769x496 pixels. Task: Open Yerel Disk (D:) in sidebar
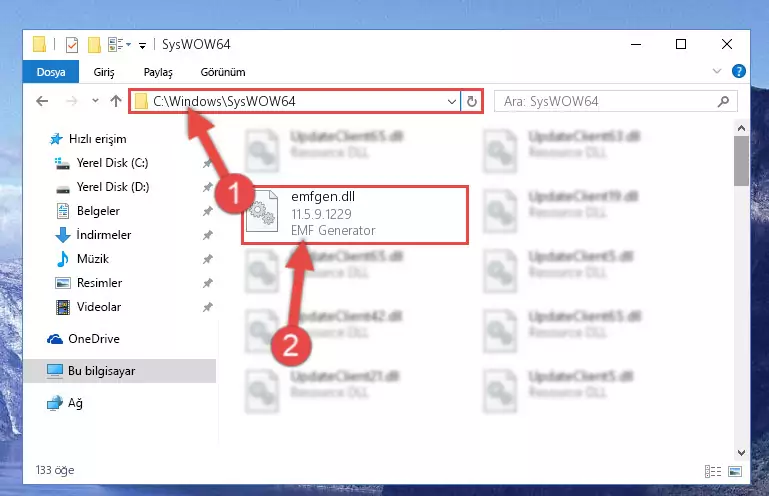click(102, 187)
